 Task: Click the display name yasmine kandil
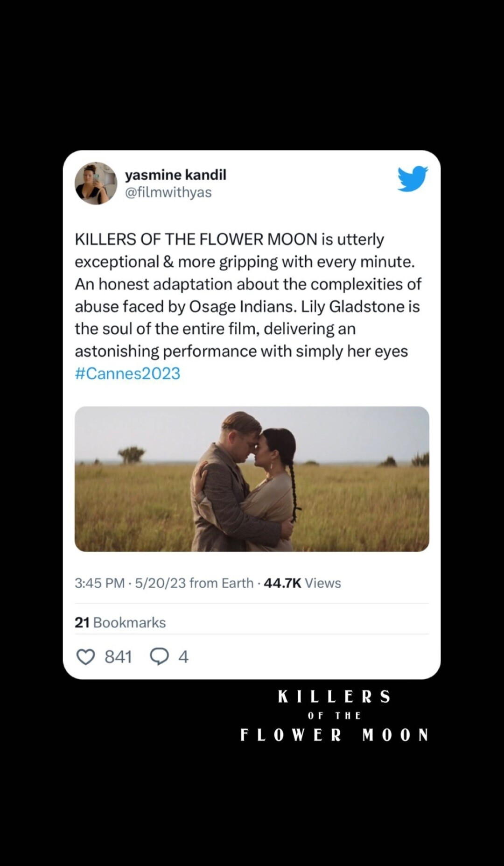175,175
